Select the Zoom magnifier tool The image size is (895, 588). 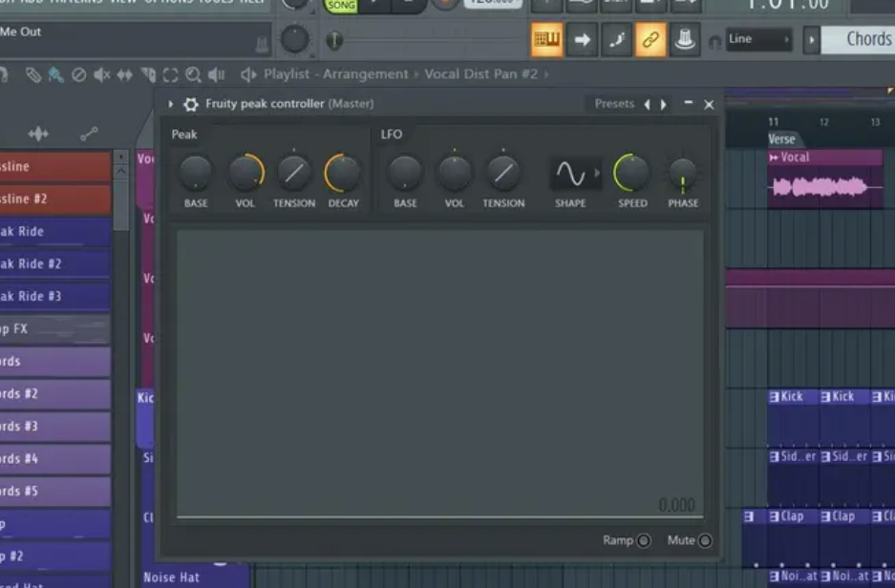coord(194,74)
